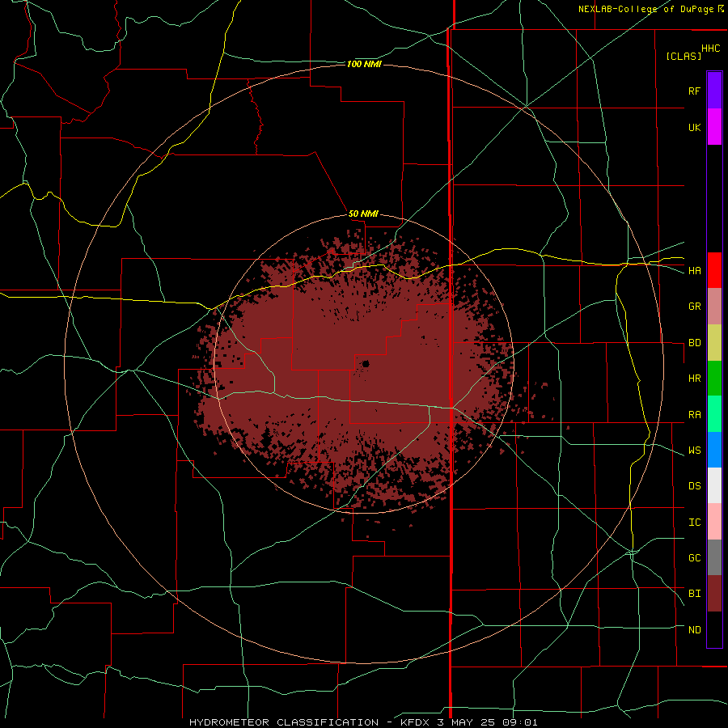The width and height of the screenshot is (728, 728).
Task: Click the DS white legend swatch
Action: pyautogui.click(x=714, y=485)
